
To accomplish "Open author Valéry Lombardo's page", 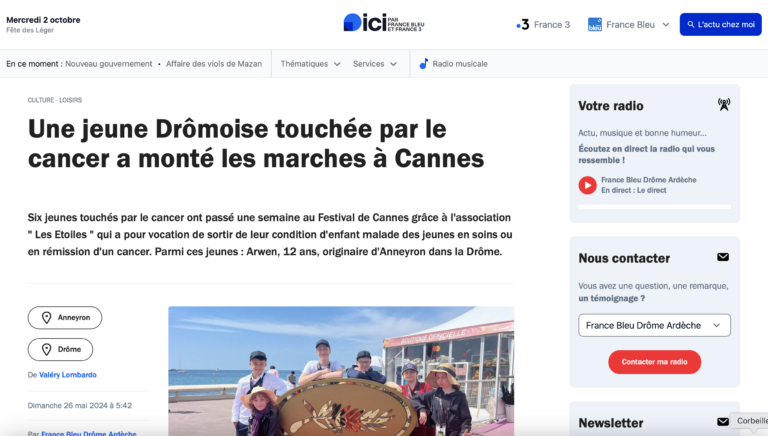I will click(68, 375).
